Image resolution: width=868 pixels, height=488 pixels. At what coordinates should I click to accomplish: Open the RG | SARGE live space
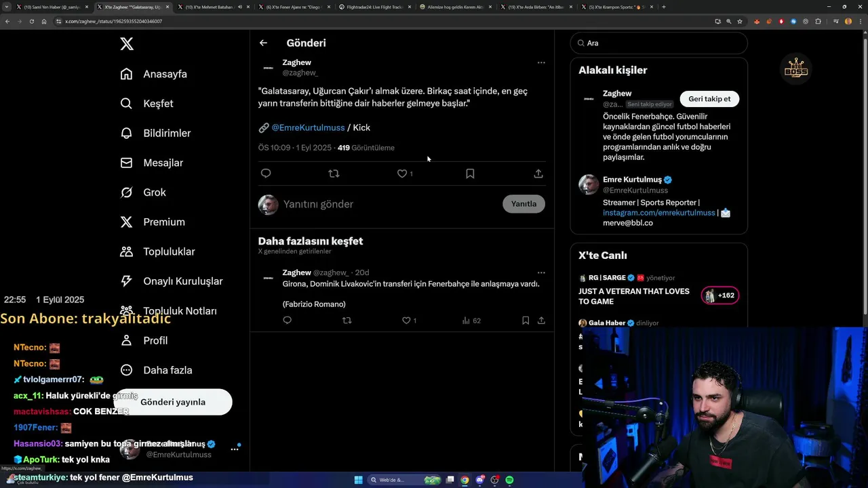[x=608, y=278]
